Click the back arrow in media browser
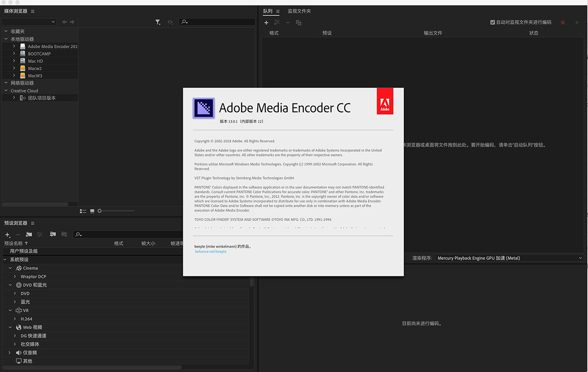 pyautogui.click(x=65, y=22)
